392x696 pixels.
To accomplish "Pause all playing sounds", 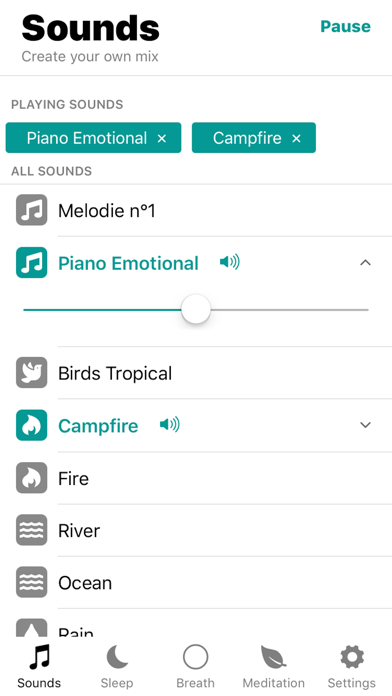I will (345, 26).
